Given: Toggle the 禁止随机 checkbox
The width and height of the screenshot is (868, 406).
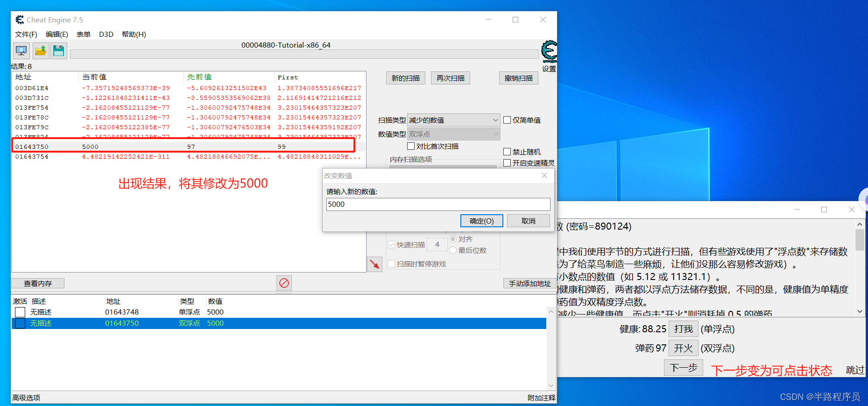Looking at the screenshot, I should pyautogui.click(x=507, y=152).
